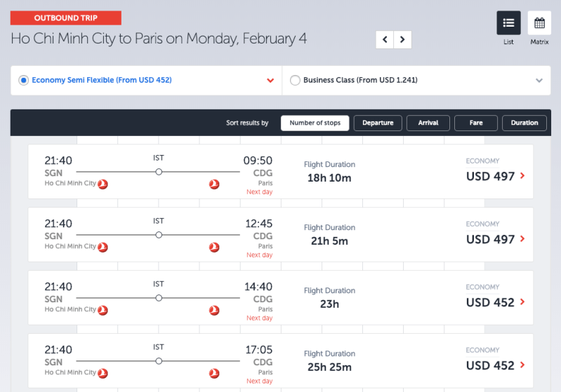Switch to List view icon
Image resolution: width=561 pixels, height=392 pixels.
(508, 23)
